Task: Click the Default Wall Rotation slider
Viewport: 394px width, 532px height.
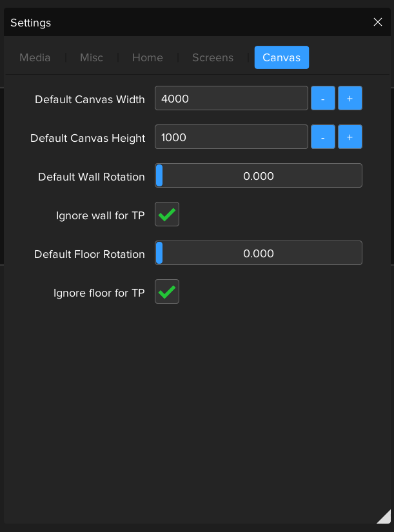Action: click(259, 175)
